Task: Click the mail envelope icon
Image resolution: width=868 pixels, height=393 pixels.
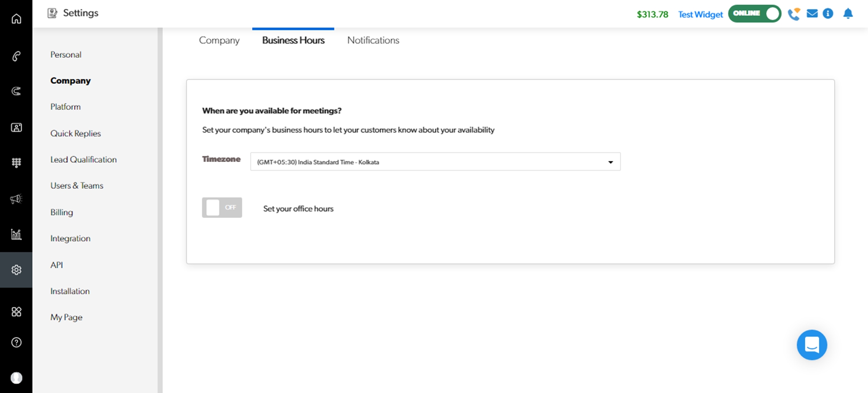Action: pos(812,14)
